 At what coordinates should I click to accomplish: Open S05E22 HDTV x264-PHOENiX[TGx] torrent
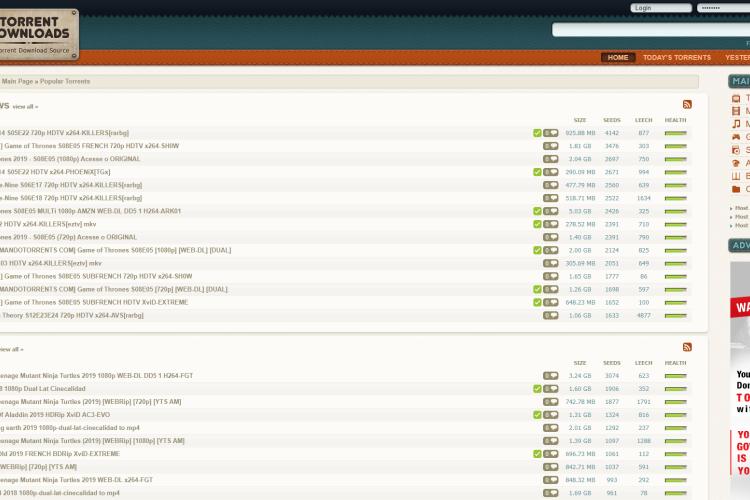55,172
